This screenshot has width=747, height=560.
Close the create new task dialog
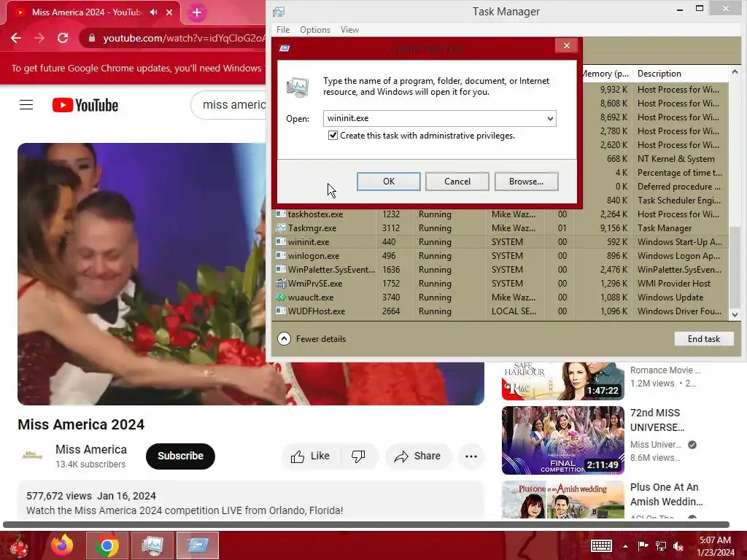[x=566, y=46]
